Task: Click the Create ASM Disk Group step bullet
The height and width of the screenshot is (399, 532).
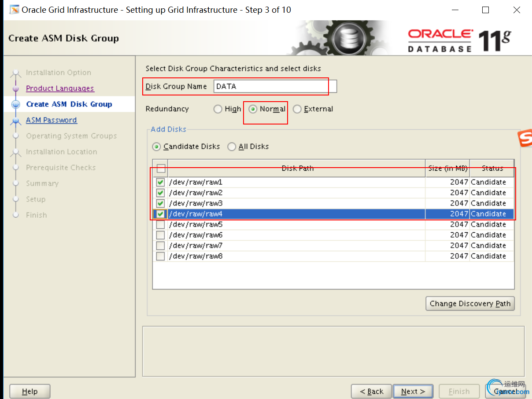Action: pos(16,104)
